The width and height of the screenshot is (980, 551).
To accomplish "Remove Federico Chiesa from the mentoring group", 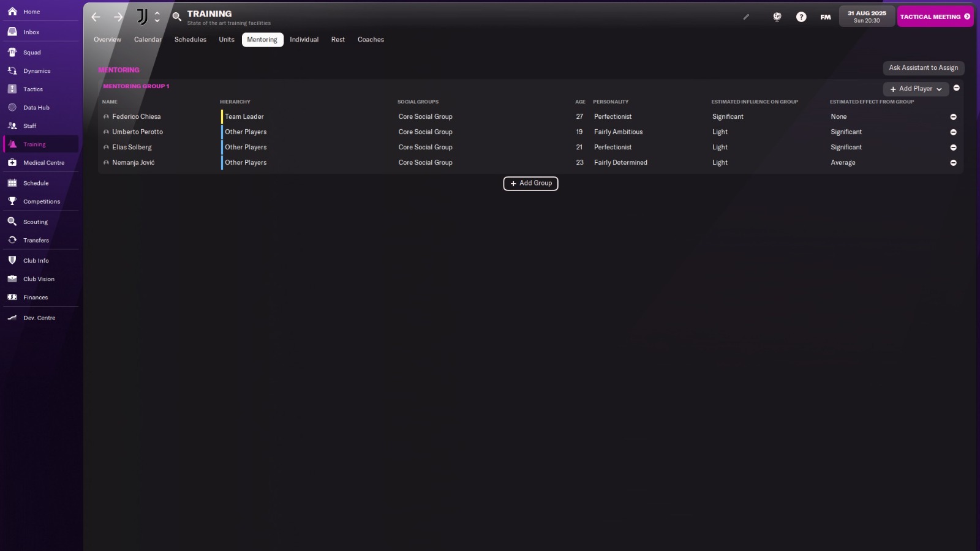I will [x=953, y=116].
